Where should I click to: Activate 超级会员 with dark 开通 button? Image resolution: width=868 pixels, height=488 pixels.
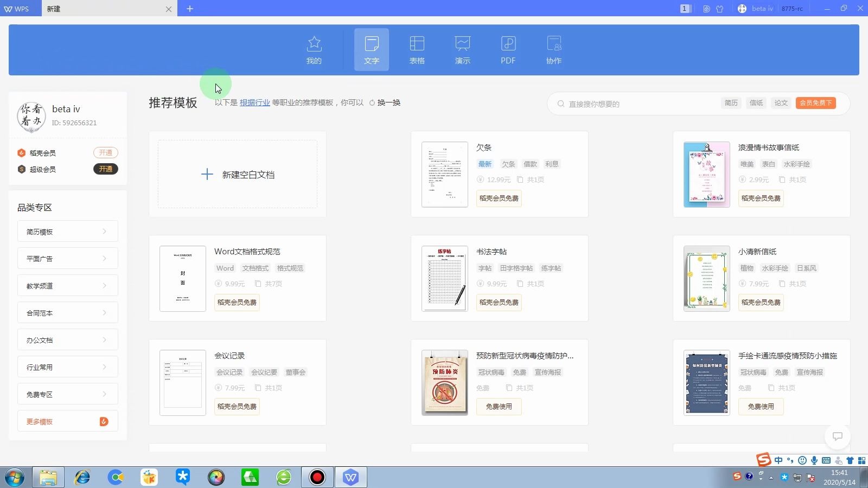click(x=106, y=169)
